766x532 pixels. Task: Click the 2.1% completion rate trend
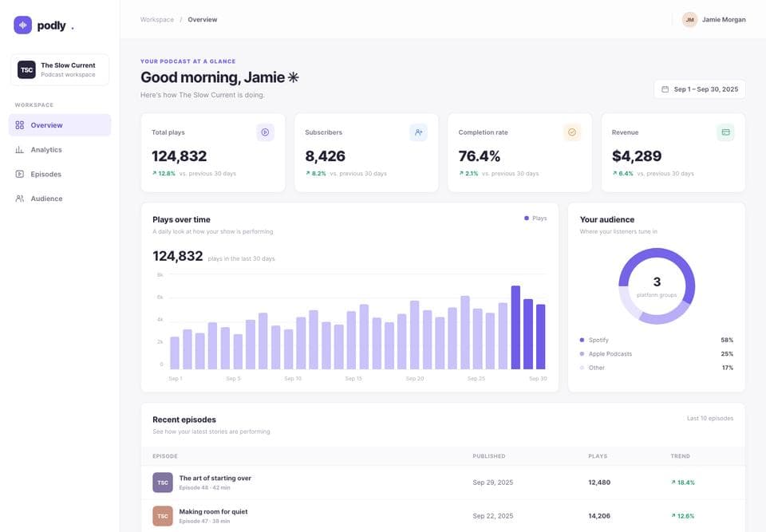tap(468, 173)
